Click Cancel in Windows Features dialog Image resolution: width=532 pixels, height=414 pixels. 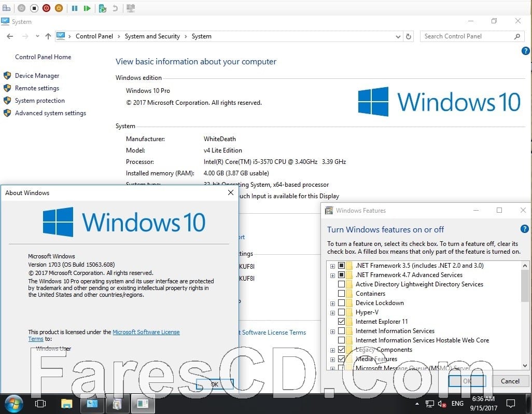point(510,381)
